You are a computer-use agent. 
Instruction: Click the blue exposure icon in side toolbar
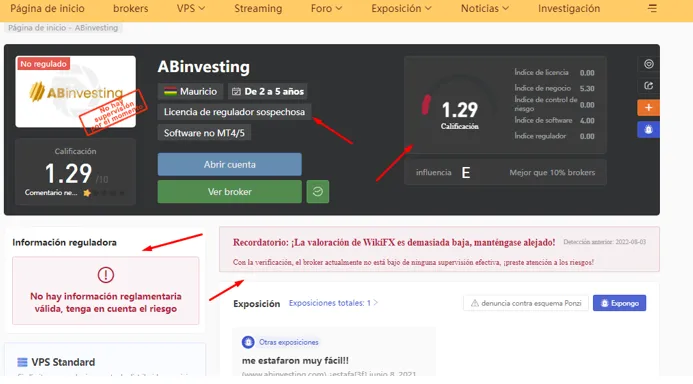pos(648,130)
